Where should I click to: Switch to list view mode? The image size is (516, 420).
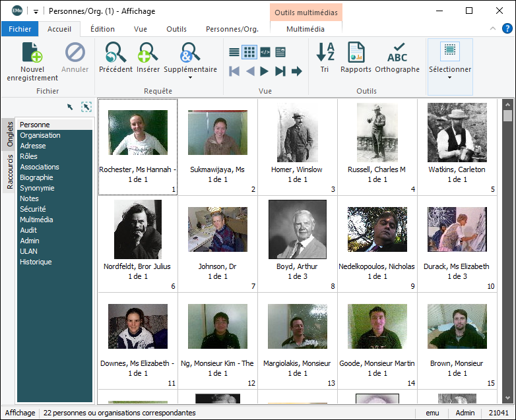click(234, 52)
